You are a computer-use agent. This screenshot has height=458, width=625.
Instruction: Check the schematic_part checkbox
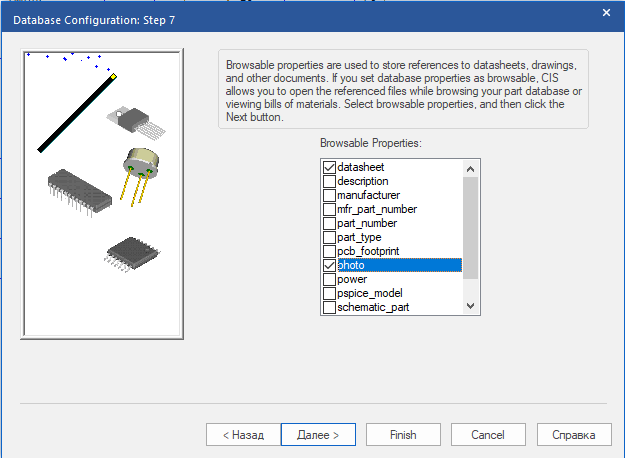pos(329,308)
